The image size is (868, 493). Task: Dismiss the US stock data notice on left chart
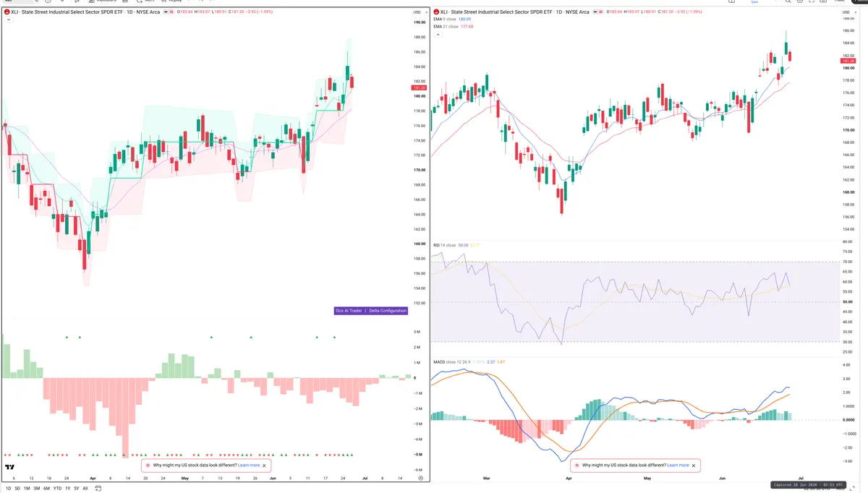(x=265, y=466)
